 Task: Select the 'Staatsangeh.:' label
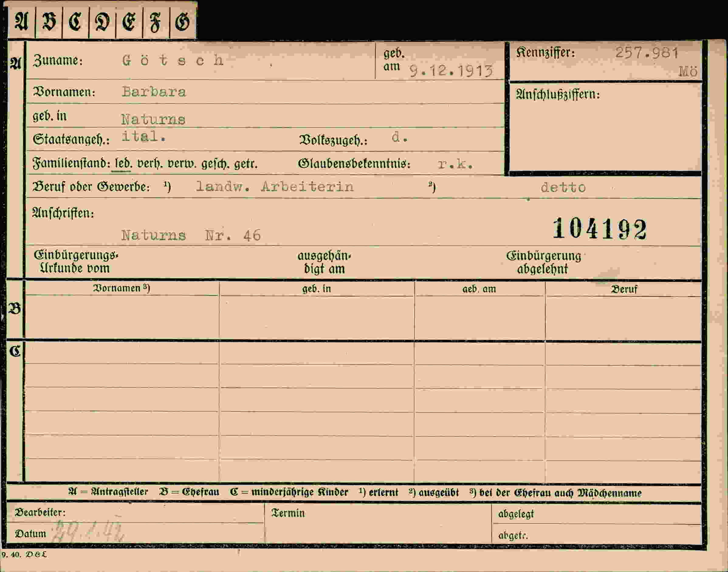[x=71, y=139]
